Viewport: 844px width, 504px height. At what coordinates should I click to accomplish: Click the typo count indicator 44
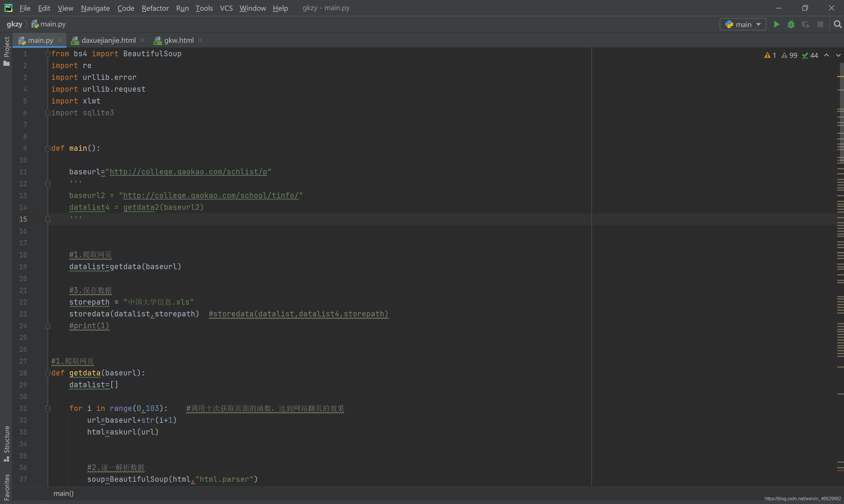pyautogui.click(x=810, y=55)
